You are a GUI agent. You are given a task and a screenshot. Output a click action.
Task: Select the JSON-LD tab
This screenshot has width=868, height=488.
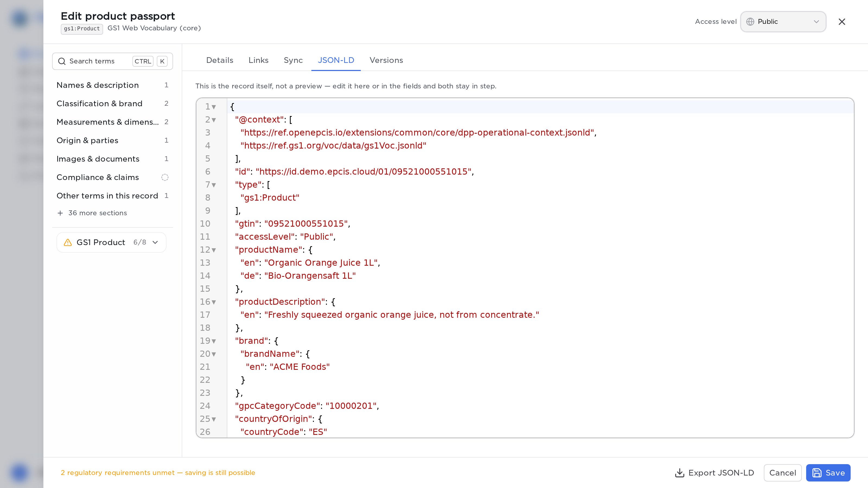click(x=336, y=60)
